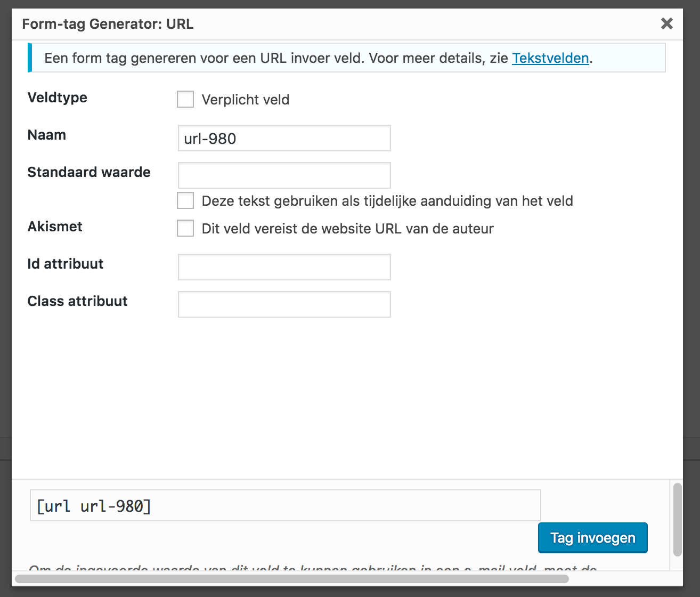The width and height of the screenshot is (700, 597).
Task: Click the horizontal scrollbar at dialog bottom
Action: [292, 578]
